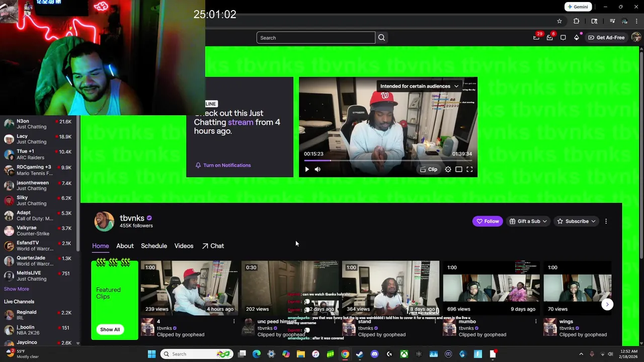Image resolution: width=644 pixels, height=362 pixels.
Task: Open Twitch whispers chat bubble icon
Action: click(563, 38)
